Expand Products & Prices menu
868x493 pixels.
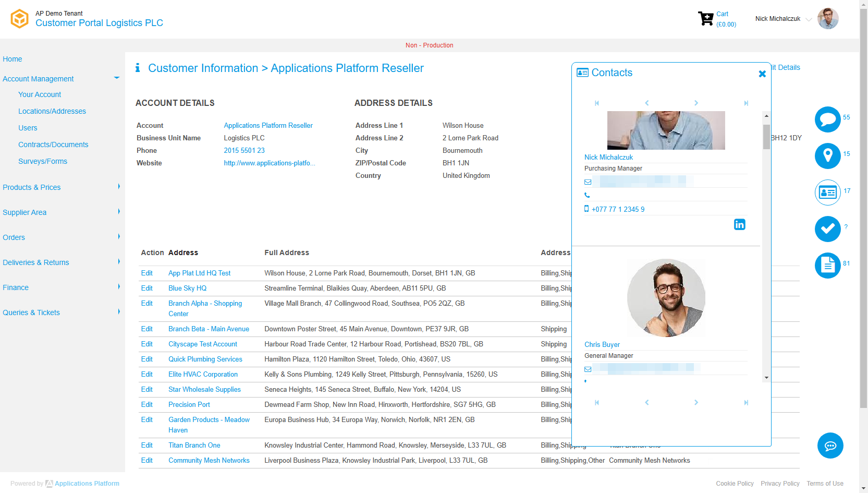(119, 186)
